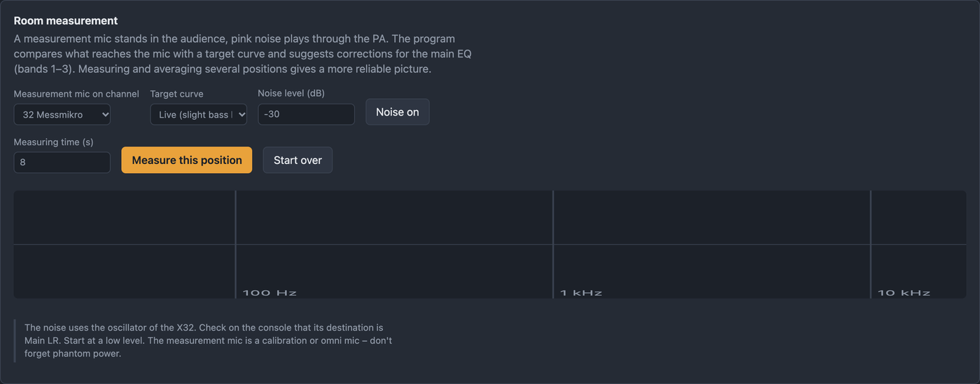
Task: Click the graph region below 100 Hz
Action: point(125,244)
